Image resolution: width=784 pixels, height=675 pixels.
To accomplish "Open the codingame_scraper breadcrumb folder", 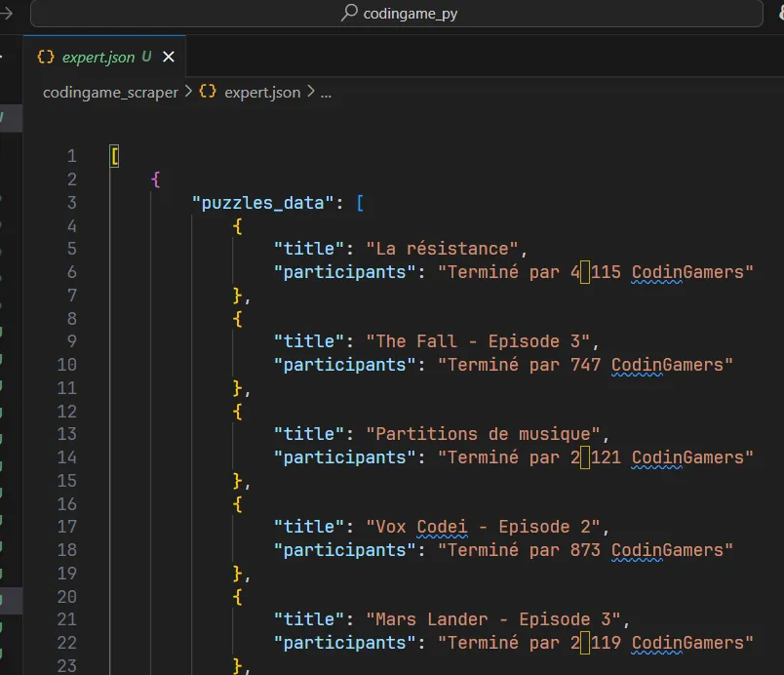I will (x=110, y=93).
